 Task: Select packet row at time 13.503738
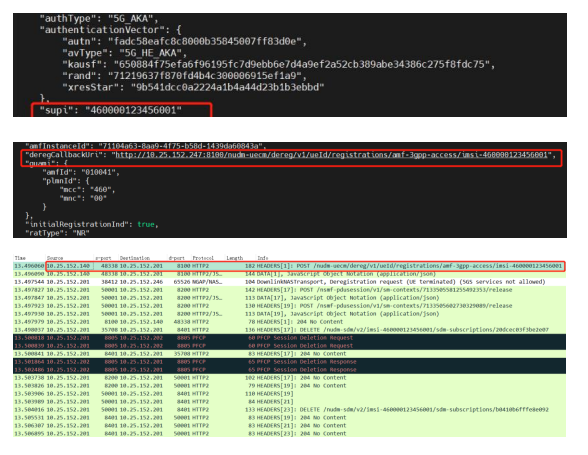tap(290, 378)
